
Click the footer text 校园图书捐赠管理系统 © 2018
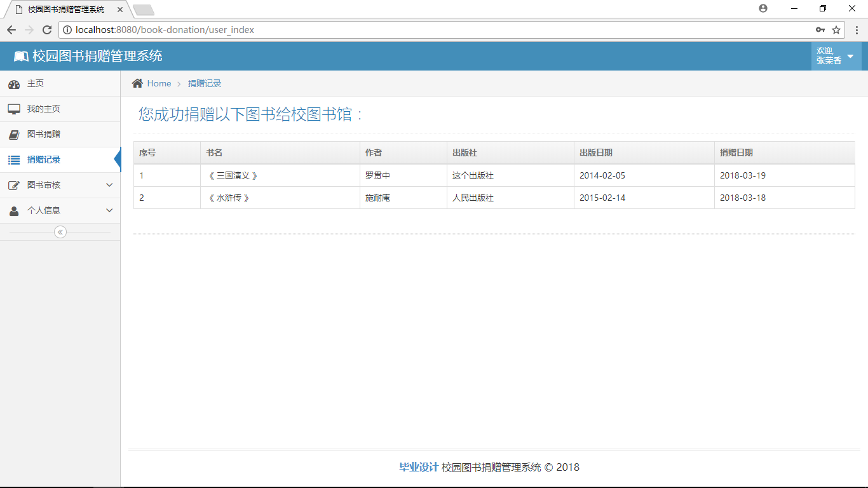point(510,467)
